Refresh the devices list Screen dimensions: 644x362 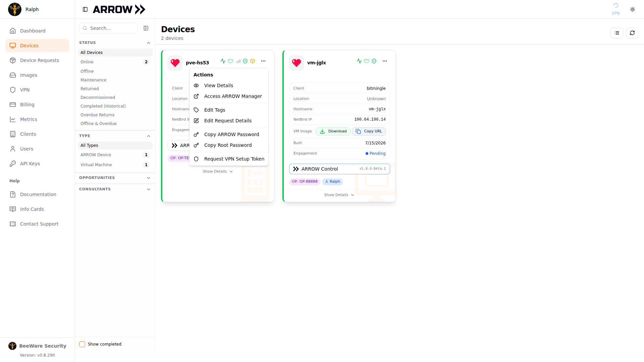(x=632, y=33)
